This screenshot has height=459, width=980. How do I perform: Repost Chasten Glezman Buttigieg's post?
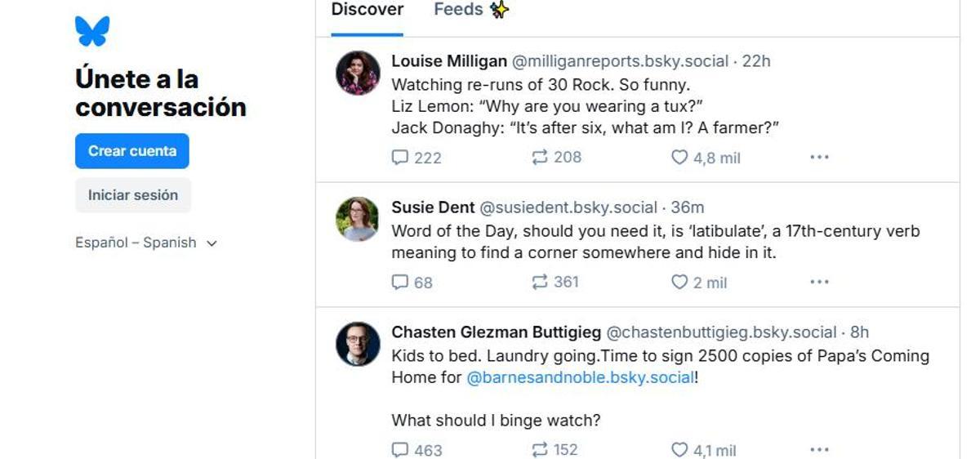tap(540, 450)
